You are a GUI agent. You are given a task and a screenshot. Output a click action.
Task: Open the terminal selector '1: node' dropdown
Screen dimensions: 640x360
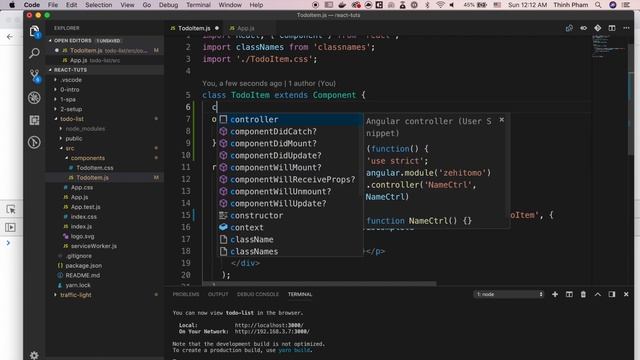coord(509,294)
